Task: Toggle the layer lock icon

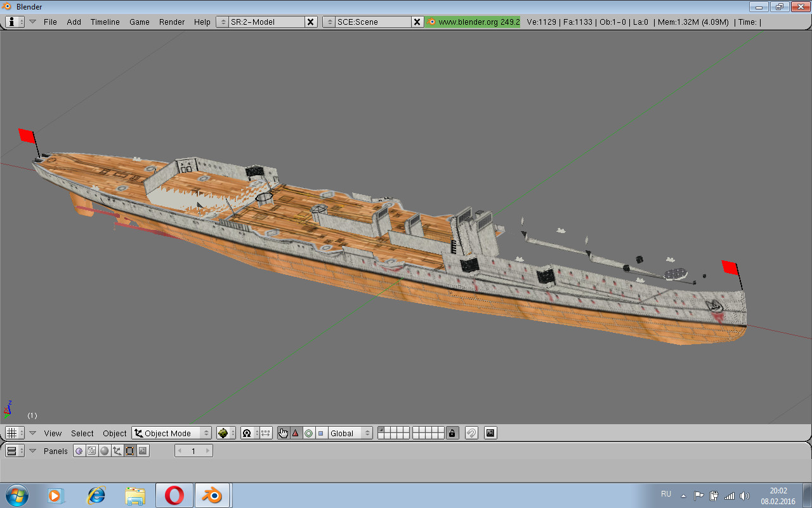Action: (452, 433)
